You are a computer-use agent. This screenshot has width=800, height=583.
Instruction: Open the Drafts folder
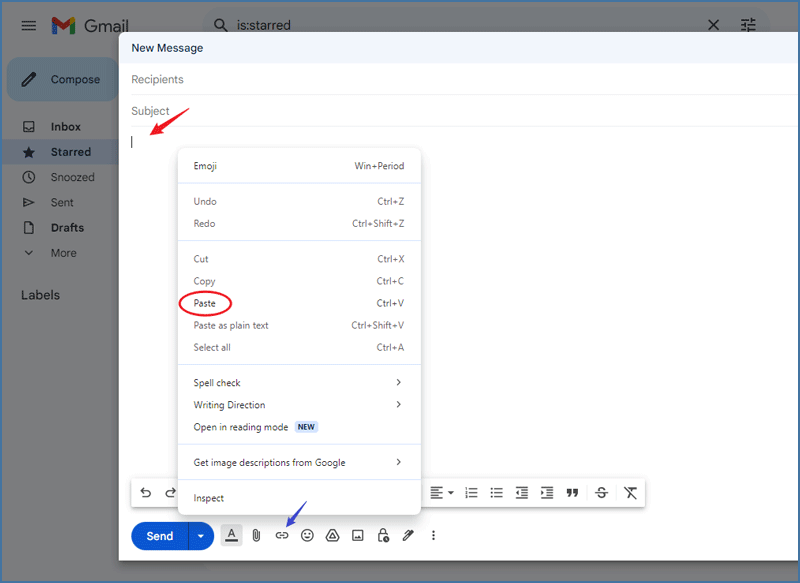(67, 227)
